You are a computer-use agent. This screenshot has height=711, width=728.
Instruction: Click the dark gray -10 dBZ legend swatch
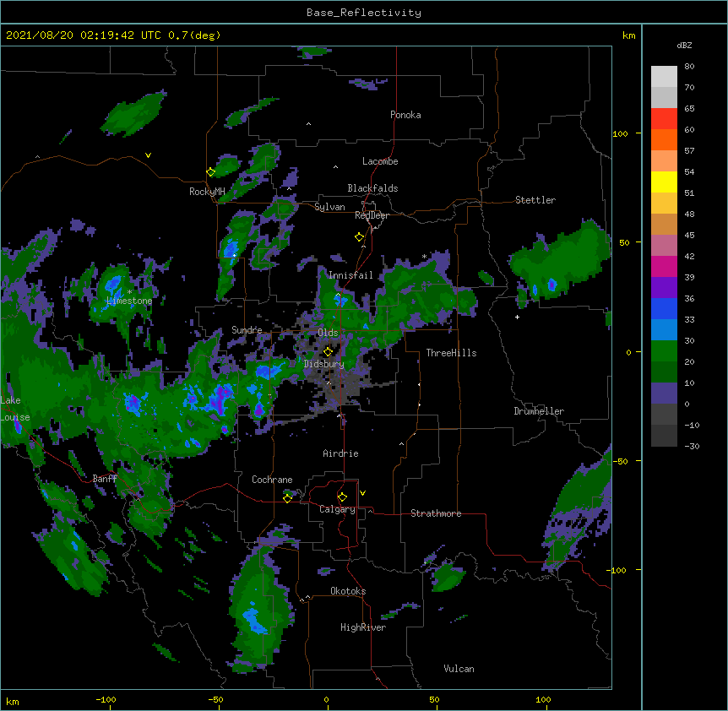click(664, 436)
